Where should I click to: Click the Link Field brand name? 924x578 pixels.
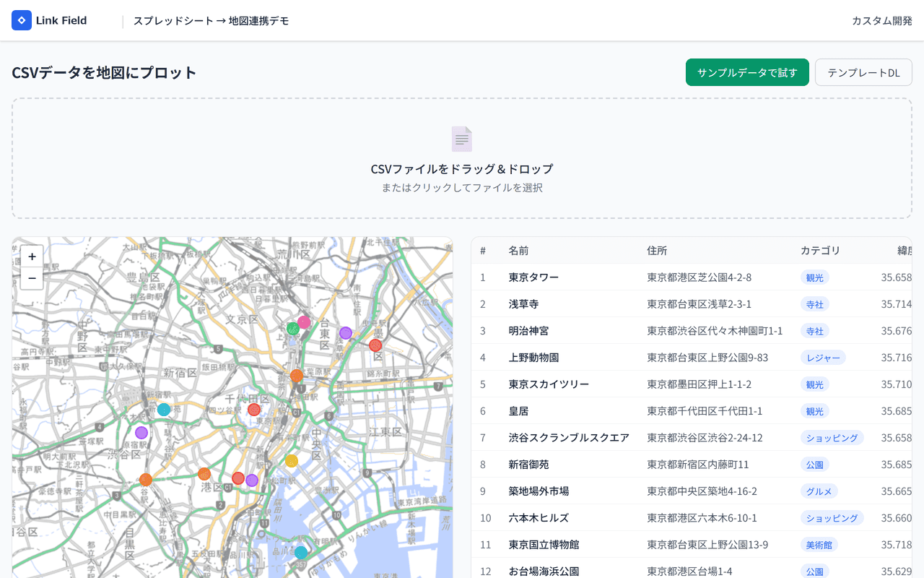point(61,20)
